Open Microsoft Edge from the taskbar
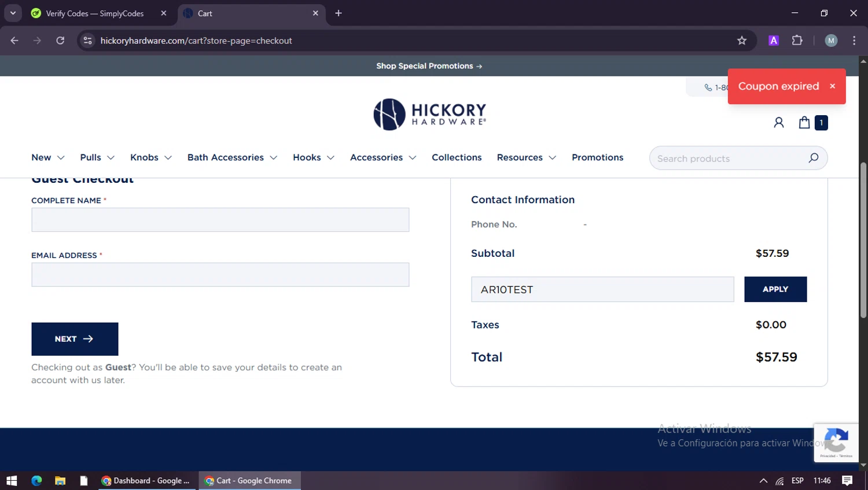This screenshot has height=490, width=868. coord(36,481)
